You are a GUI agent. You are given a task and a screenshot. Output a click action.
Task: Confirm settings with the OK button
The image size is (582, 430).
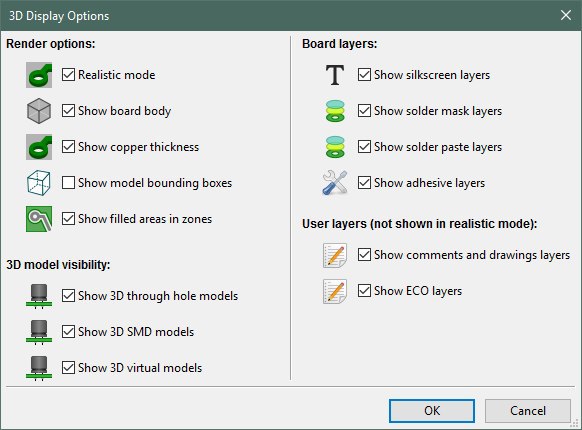432,411
